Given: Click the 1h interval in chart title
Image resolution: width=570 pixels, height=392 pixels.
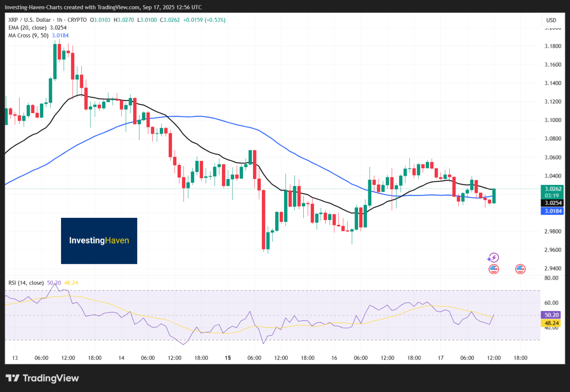Looking at the screenshot, I should [x=61, y=20].
